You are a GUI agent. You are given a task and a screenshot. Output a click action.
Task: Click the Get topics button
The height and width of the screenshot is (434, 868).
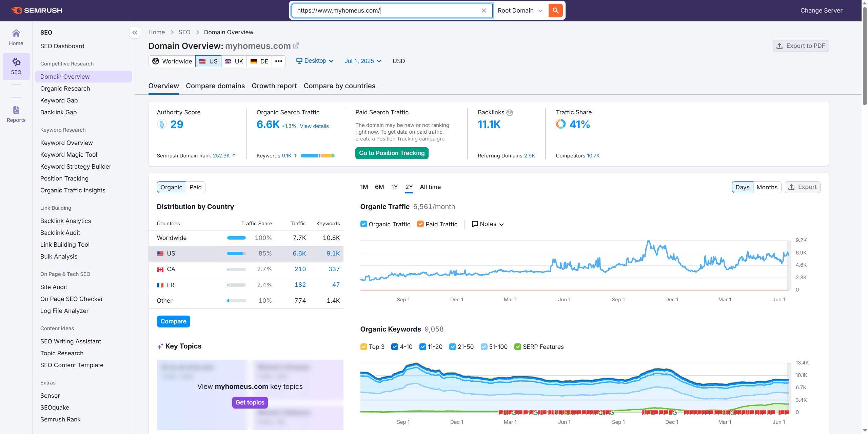(x=250, y=402)
